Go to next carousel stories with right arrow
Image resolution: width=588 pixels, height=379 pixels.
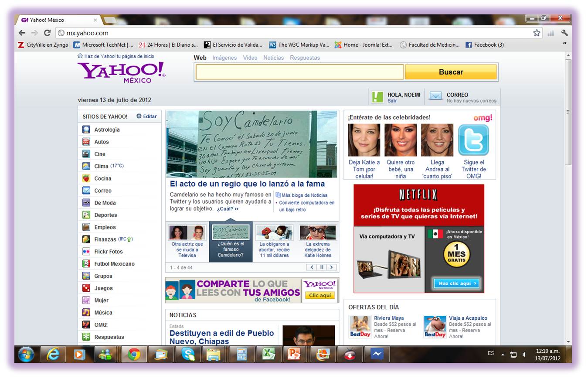pyautogui.click(x=331, y=267)
